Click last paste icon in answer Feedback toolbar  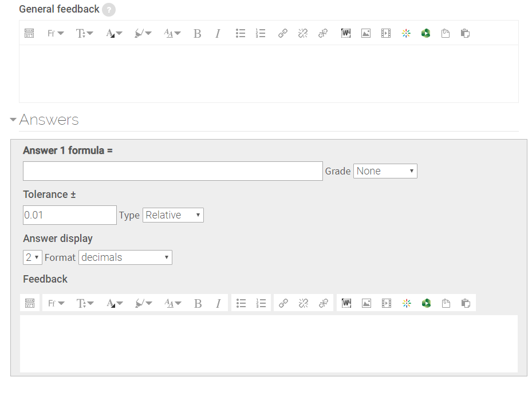[466, 303]
